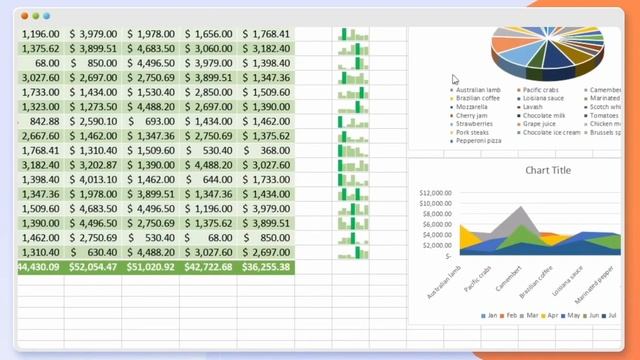Click the cell with $ 2,850.00

pyautogui.click(x=208, y=92)
